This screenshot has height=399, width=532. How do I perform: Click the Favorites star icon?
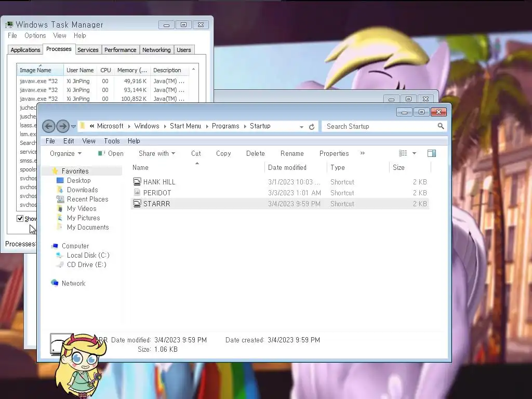point(55,171)
